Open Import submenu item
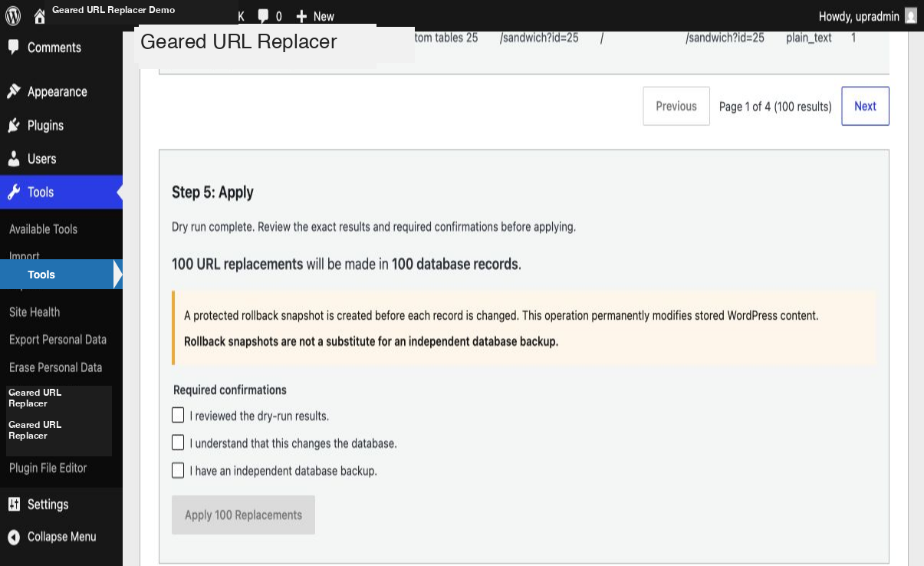Image resolution: width=924 pixels, height=566 pixels. (x=25, y=256)
